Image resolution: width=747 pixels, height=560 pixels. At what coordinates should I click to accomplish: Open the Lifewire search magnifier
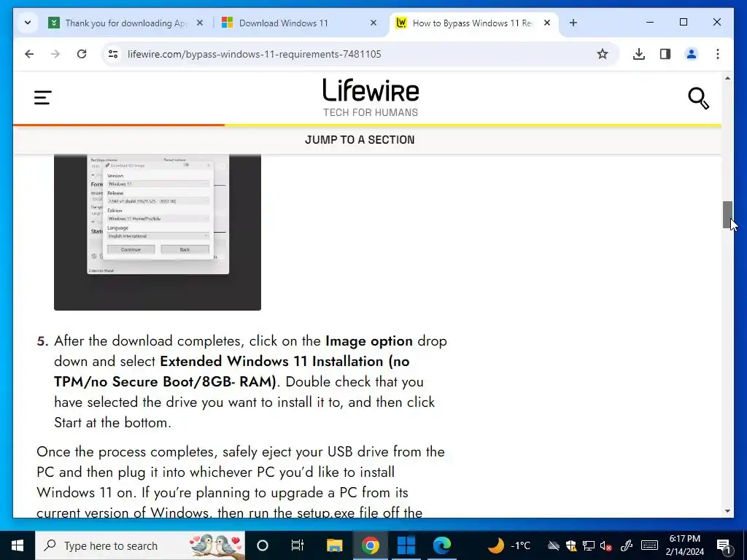698,98
